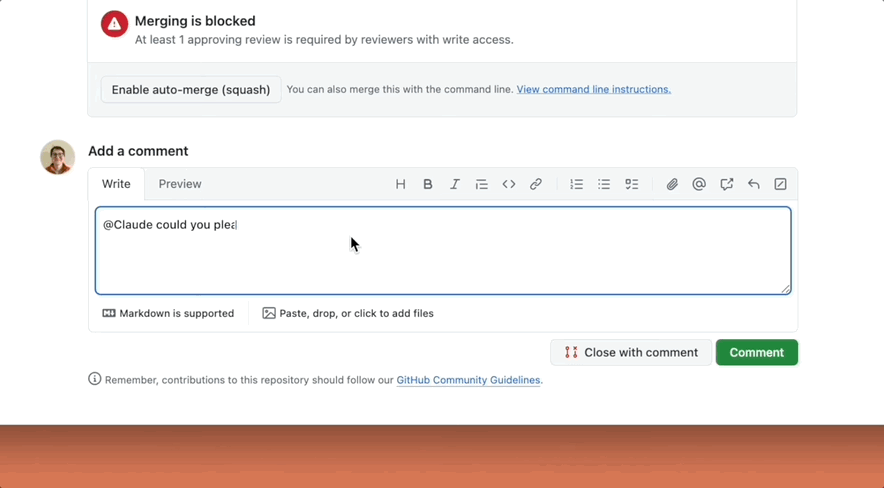This screenshot has width=884, height=488.
Task: Open saved replies arrow icon
Action: click(754, 184)
